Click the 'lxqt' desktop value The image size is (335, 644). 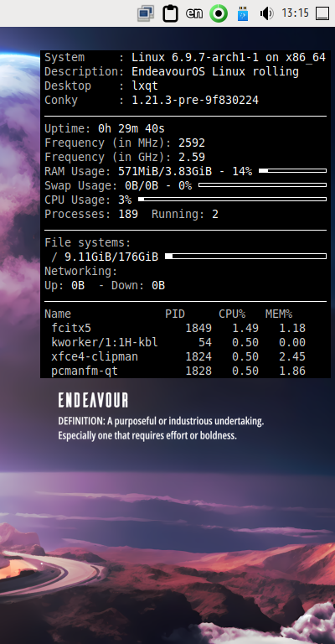pos(145,86)
